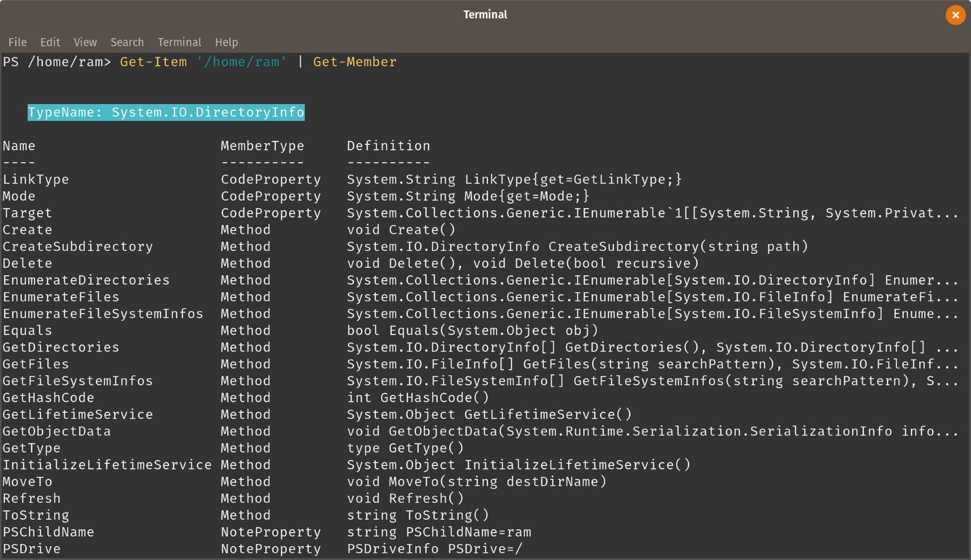This screenshot has width=971, height=560.
Task: Open the Terminal menu
Action: click(179, 42)
